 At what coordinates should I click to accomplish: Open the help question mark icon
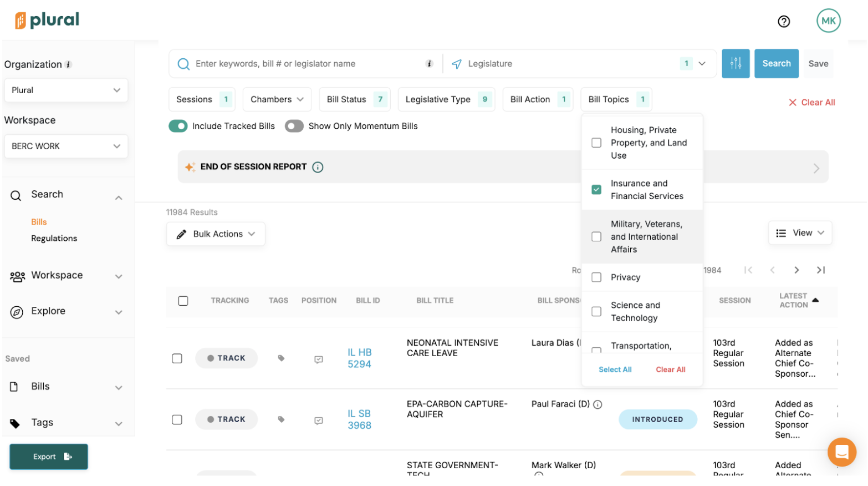pyautogui.click(x=783, y=22)
